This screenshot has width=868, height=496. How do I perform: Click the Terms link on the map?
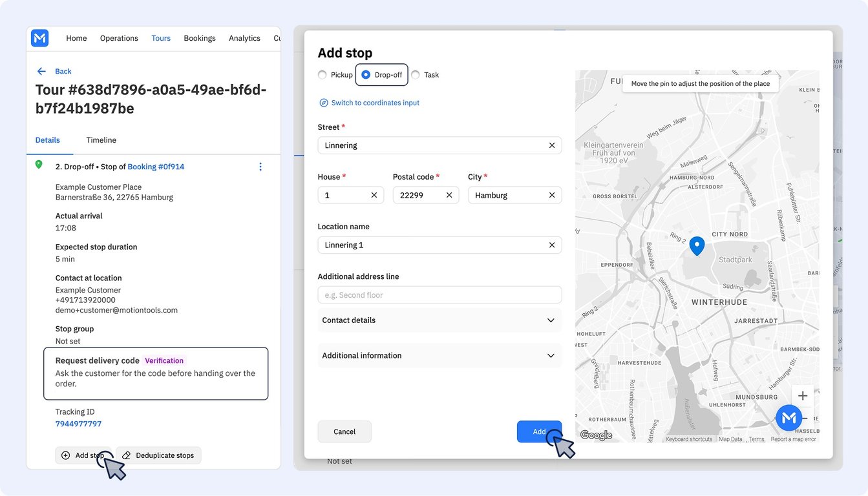tap(756, 439)
